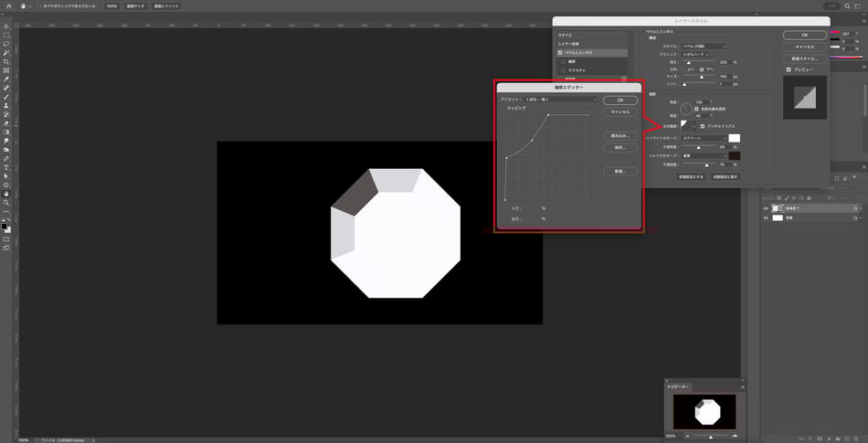The width and height of the screenshot is (868, 443).
Task: Select the Lasso tool
Action: click(x=5, y=43)
